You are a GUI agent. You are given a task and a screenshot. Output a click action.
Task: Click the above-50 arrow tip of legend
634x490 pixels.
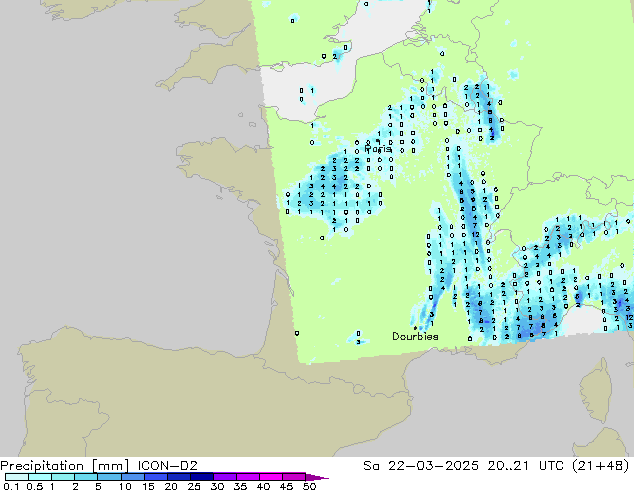317,477
